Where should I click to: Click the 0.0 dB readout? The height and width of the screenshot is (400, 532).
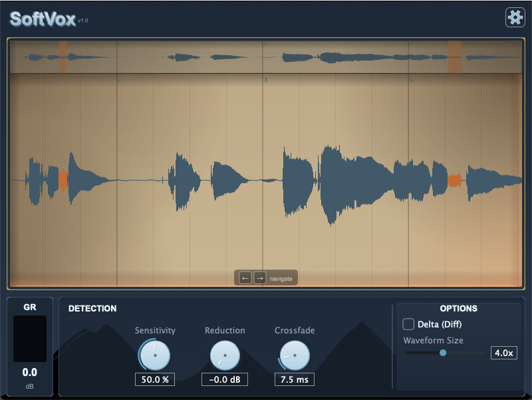(x=29, y=373)
